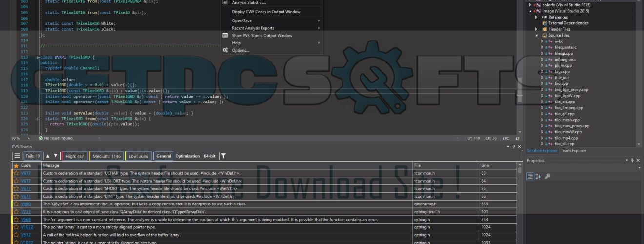
Task: Open V669 diagnostic code link
Action: pos(26,220)
